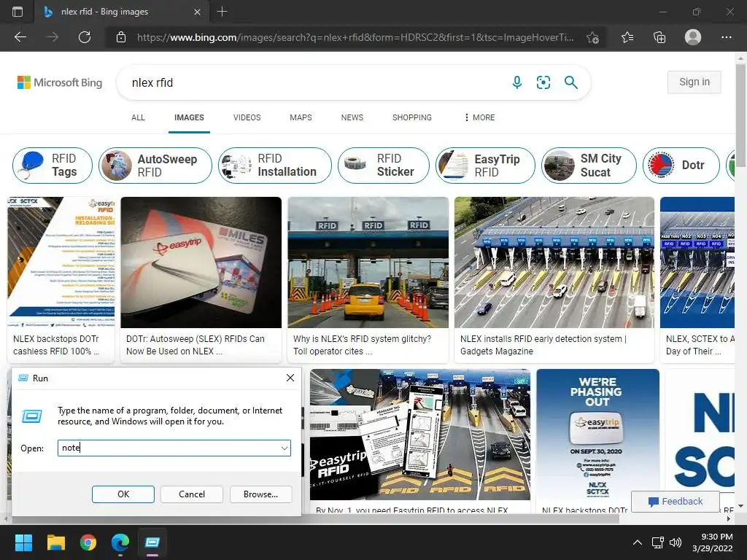
Task: Select the AutoSweep RFID chip
Action: (x=155, y=166)
